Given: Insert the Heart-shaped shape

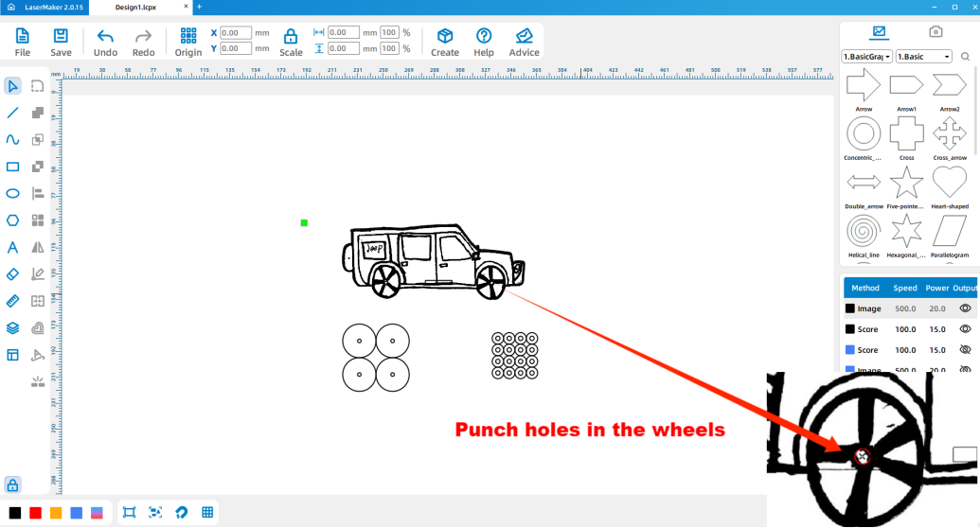Looking at the screenshot, I should pos(950,183).
